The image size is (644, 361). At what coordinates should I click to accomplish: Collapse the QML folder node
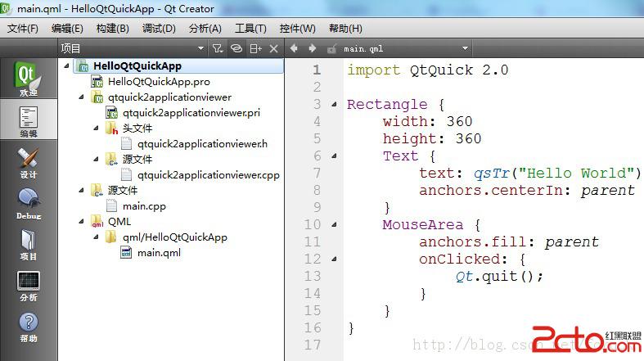(81, 221)
